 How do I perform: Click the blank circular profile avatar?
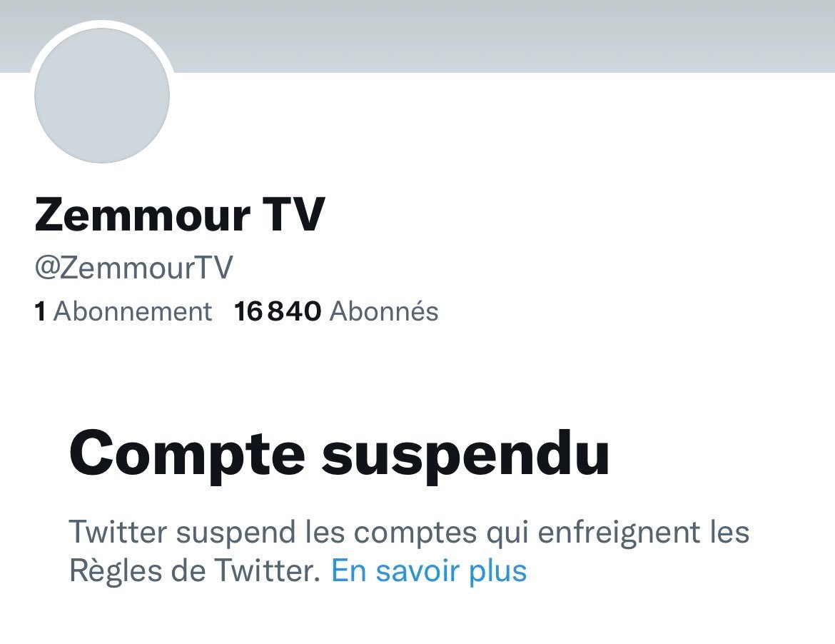[102, 96]
